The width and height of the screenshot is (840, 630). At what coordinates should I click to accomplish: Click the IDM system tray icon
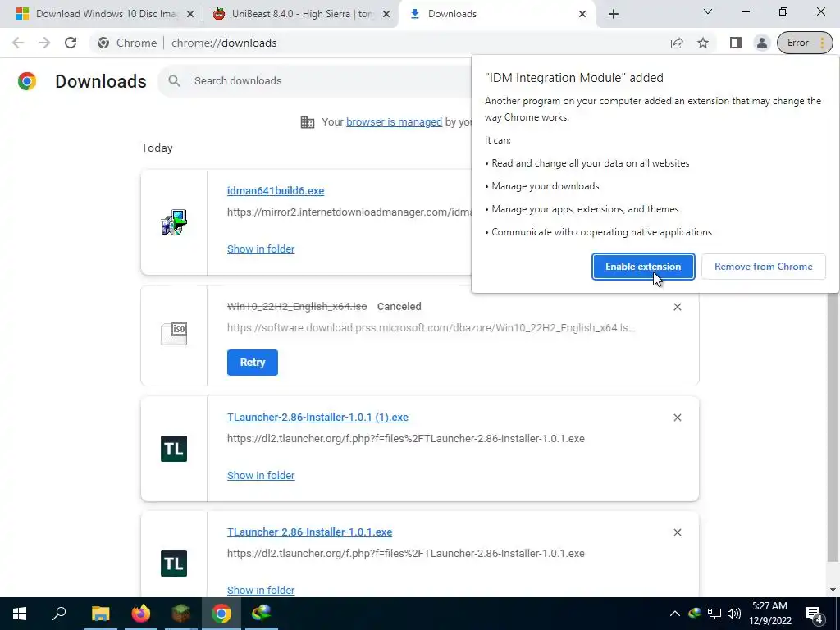click(x=695, y=614)
